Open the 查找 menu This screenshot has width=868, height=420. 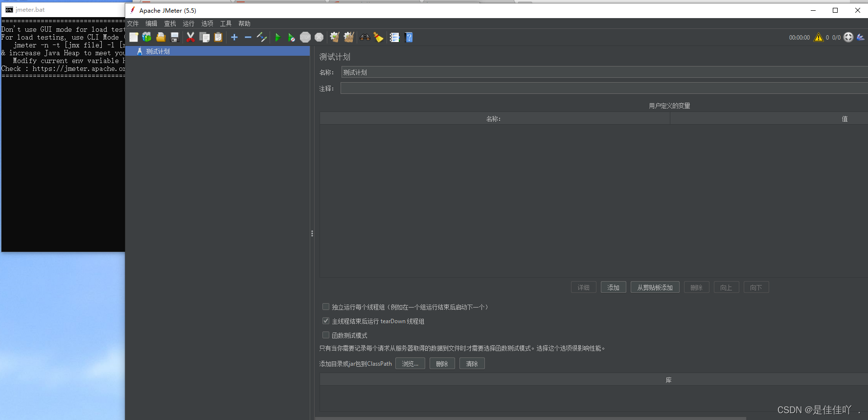(170, 23)
